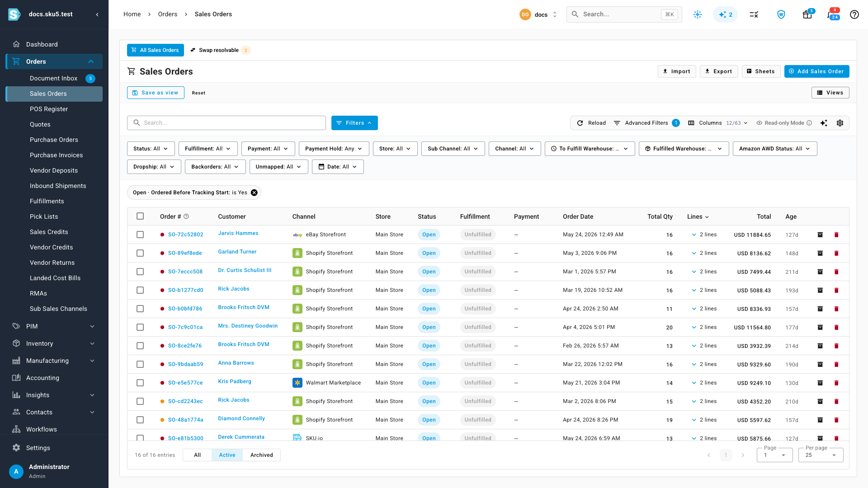Open the AI sparkle button showing 2

725,14
